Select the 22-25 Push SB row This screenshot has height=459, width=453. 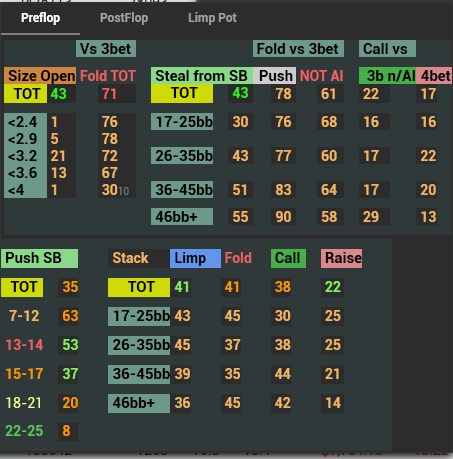coord(24,431)
